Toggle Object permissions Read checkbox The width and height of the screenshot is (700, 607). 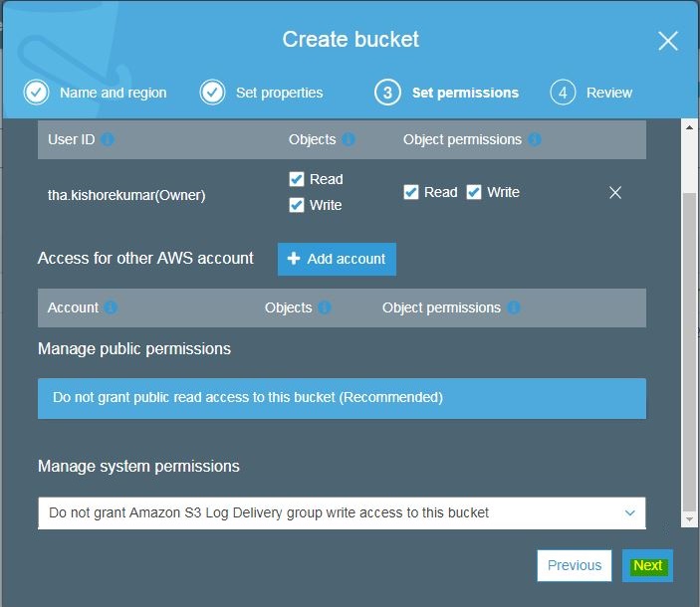[x=411, y=192]
